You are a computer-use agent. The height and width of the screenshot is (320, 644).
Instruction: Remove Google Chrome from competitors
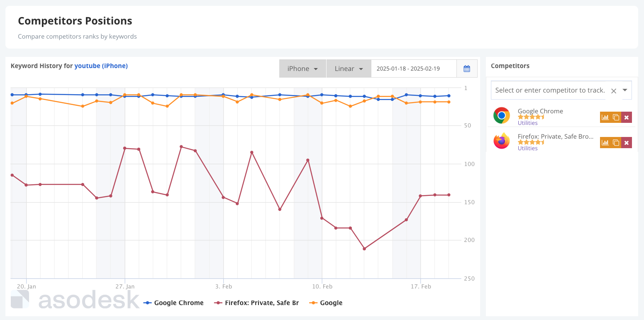[627, 117]
